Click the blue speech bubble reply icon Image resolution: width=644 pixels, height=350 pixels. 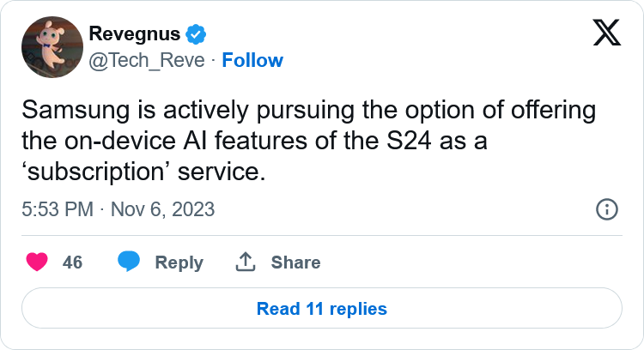129,262
